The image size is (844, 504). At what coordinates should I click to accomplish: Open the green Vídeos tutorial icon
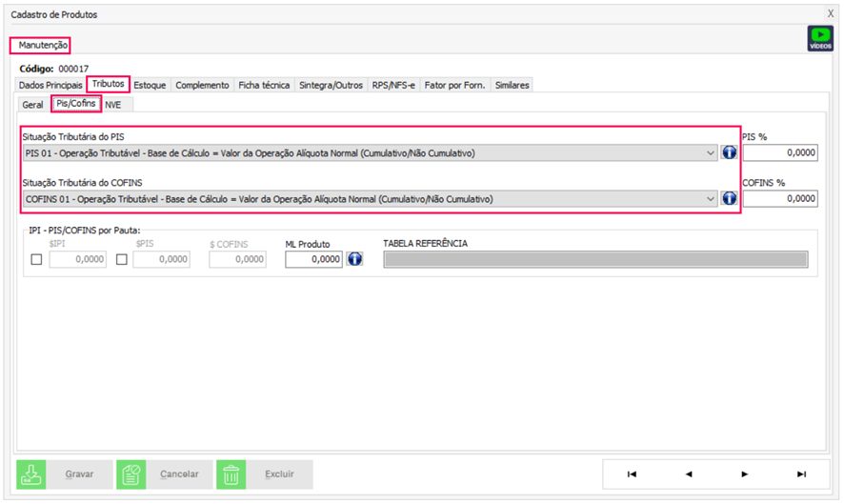819,38
